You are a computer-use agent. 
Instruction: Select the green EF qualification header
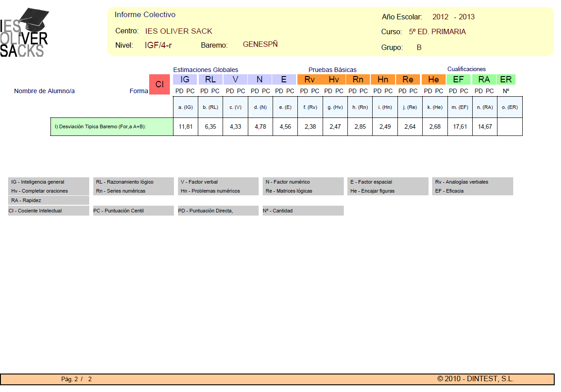[x=458, y=80]
